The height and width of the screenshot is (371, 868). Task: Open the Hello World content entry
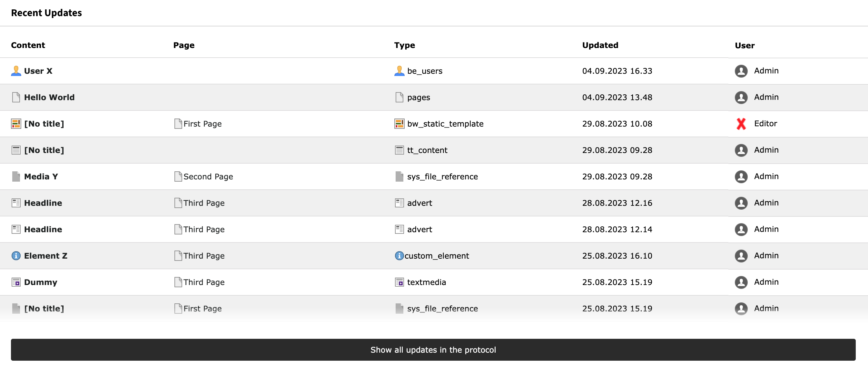point(49,97)
